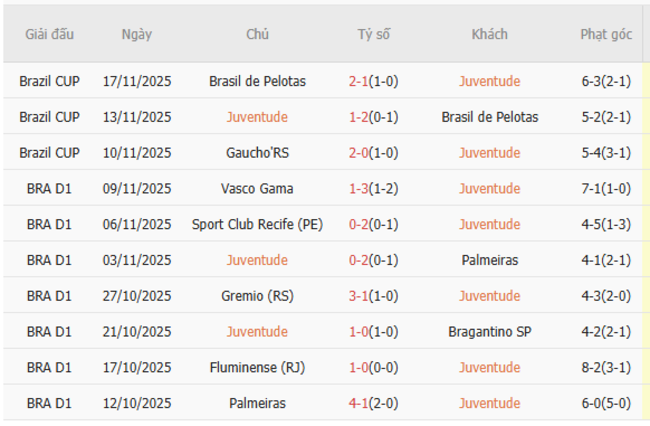Click the 2-1(1-0) match score
This screenshot has height=426, width=650.
(374, 81)
